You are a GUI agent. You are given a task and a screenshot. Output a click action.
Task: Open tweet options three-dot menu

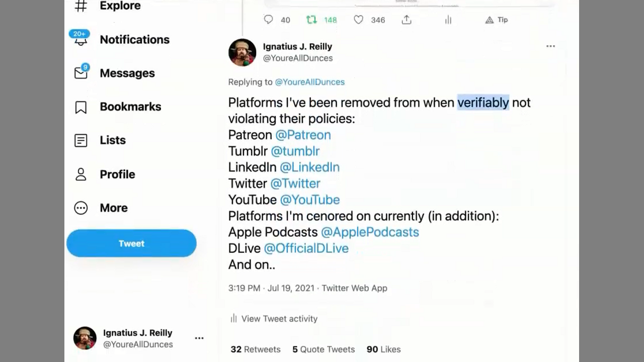coord(550,46)
